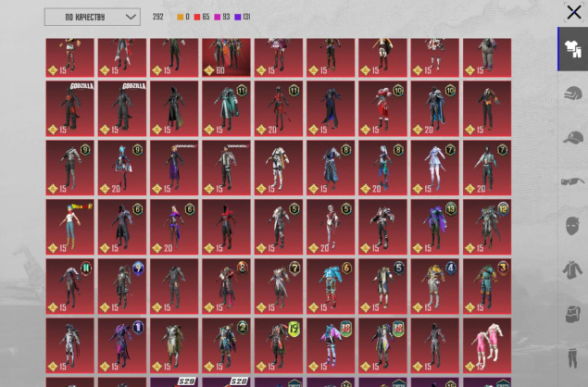Expand the 'По качеству' sort dropdown
The width and height of the screenshot is (588, 387).
92,17
